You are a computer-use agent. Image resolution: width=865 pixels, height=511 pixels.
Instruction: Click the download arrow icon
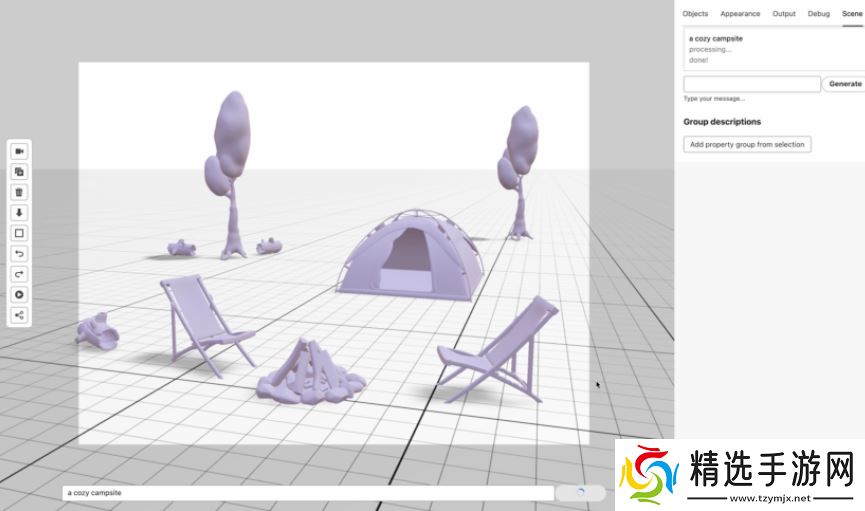tap(19, 213)
